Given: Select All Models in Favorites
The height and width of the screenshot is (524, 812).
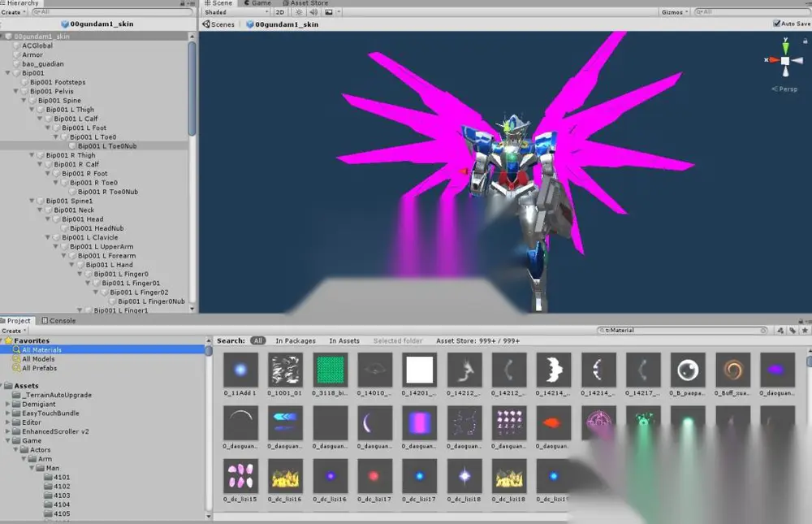Looking at the screenshot, I should click(x=38, y=358).
